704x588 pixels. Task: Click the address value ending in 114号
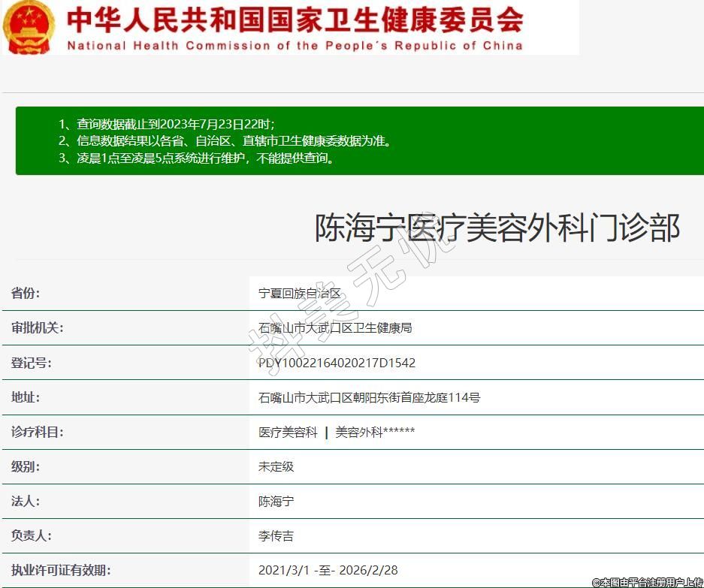[x=368, y=397]
